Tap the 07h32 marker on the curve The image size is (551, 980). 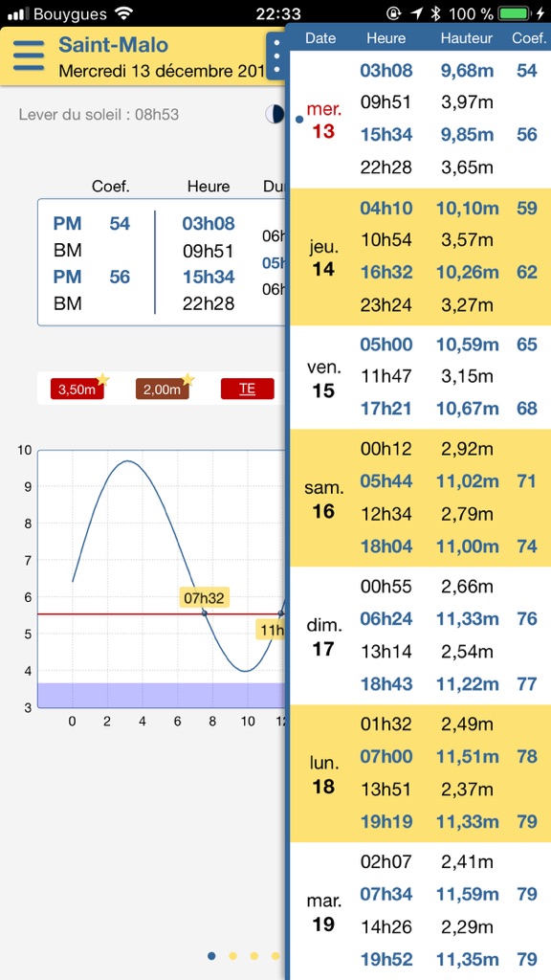click(x=205, y=598)
